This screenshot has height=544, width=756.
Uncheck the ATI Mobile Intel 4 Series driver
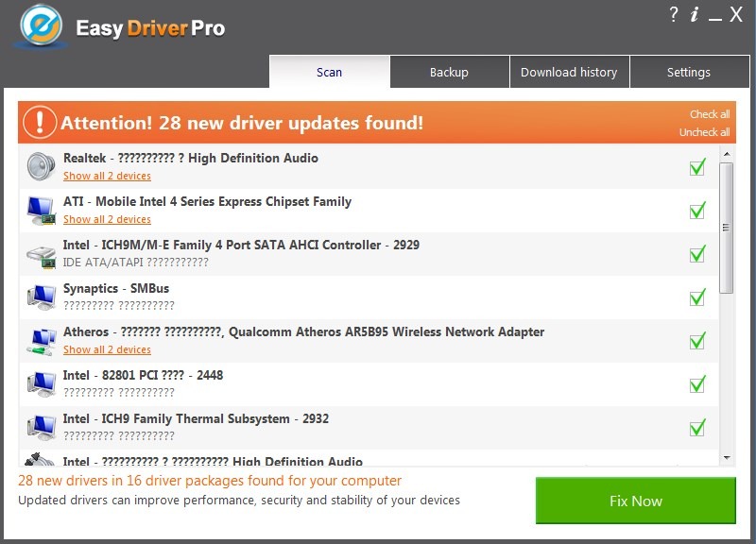pyautogui.click(x=697, y=211)
